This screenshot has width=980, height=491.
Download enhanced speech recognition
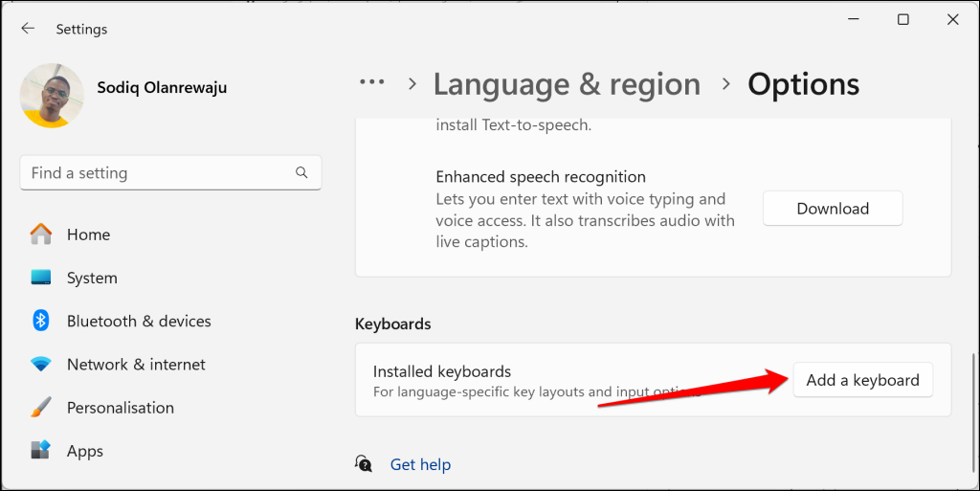click(x=833, y=209)
